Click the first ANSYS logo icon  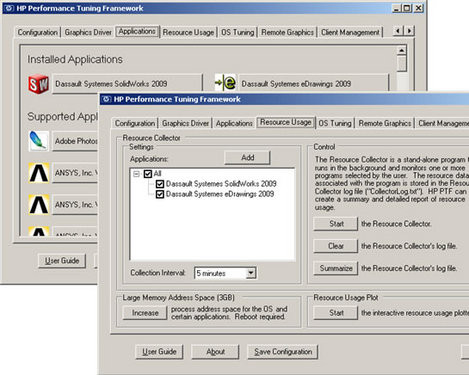(x=39, y=173)
